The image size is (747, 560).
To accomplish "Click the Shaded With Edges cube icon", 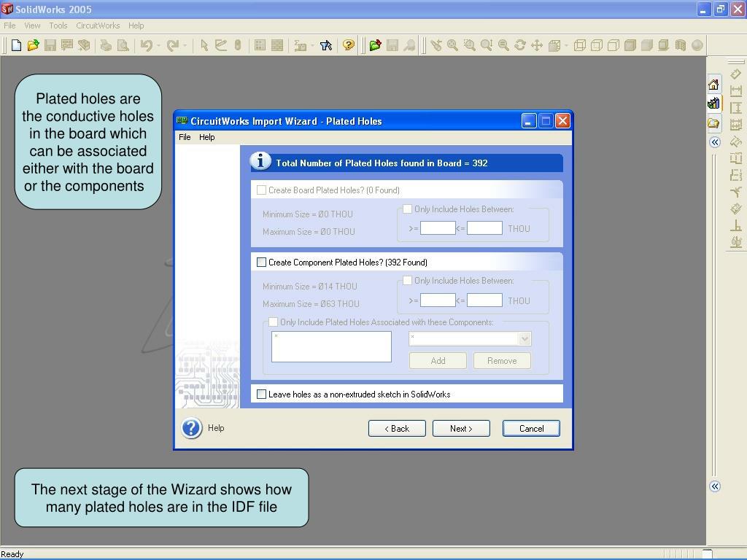I will pos(630,45).
